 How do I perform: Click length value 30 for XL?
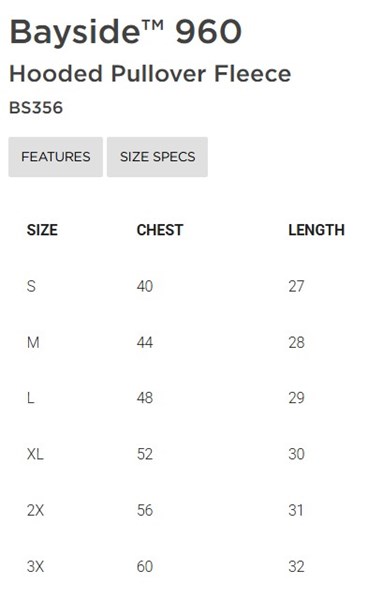[x=297, y=454]
